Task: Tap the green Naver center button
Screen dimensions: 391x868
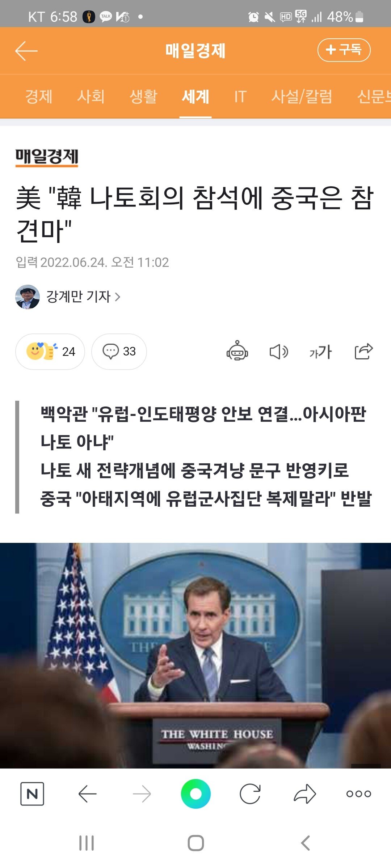Action: click(x=195, y=794)
